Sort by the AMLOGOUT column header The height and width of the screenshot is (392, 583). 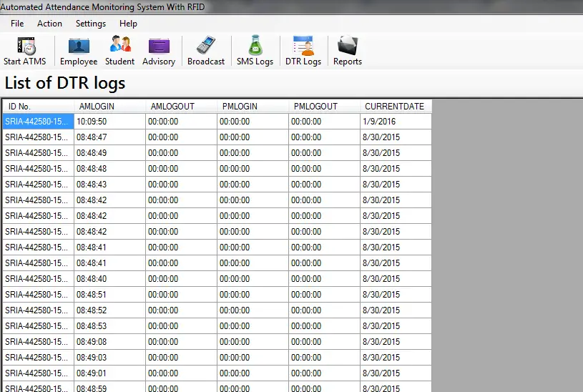tap(181, 107)
